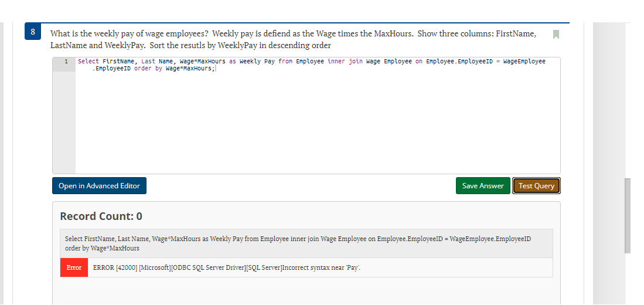Screen dimensions: 644x305
Task: Click the question 8 prompt text
Action: (293, 39)
